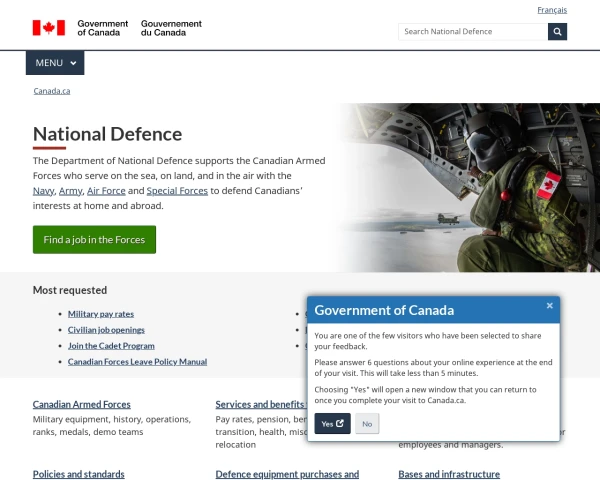Open Military pay rates link
The height and width of the screenshot is (480, 600).
(x=101, y=314)
